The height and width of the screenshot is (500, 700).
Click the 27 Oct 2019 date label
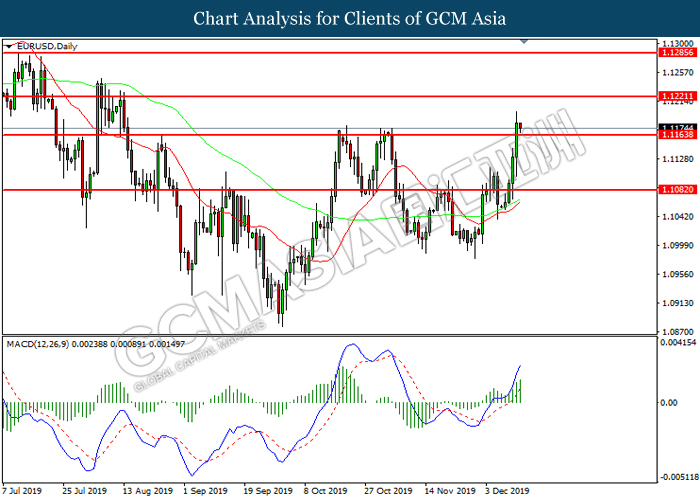[388, 491]
